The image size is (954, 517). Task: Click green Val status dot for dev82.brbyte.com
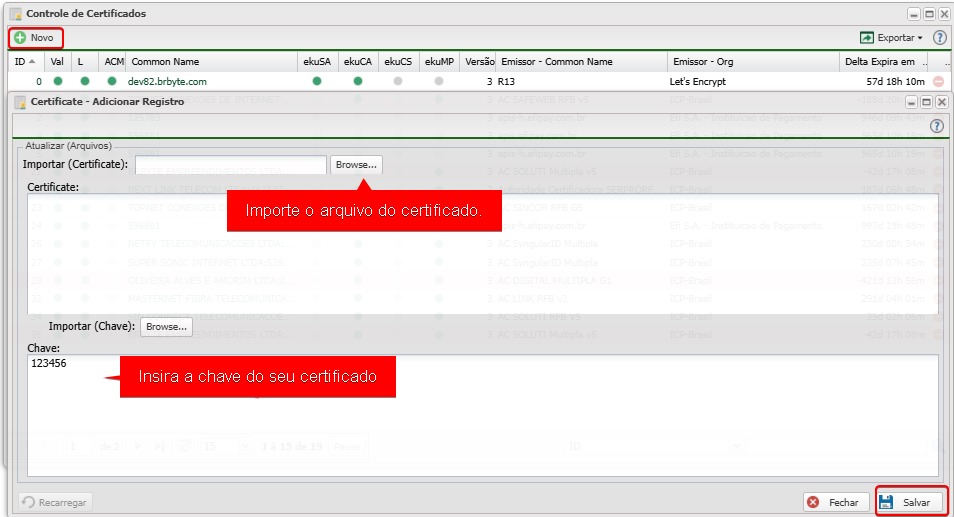tap(58, 81)
